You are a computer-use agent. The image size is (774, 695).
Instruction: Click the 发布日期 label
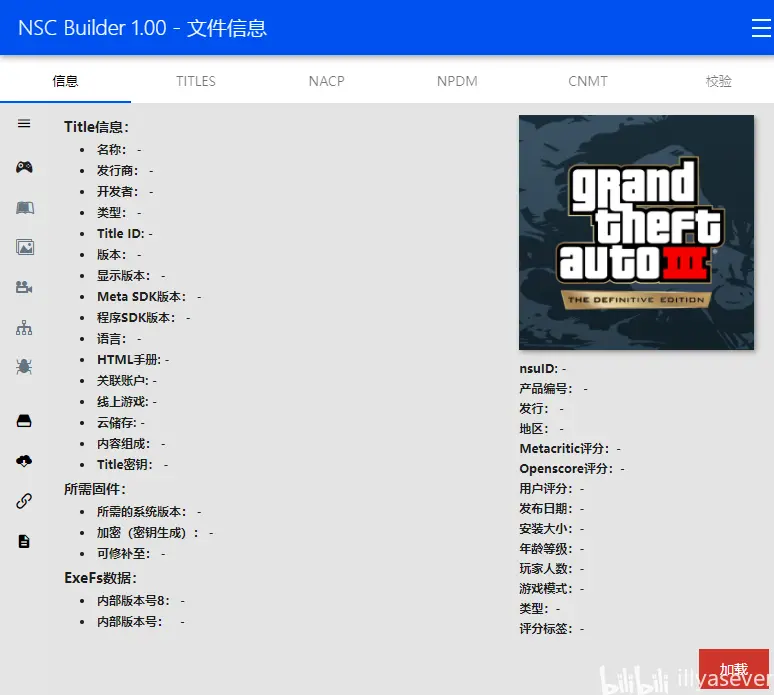pyautogui.click(x=545, y=508)
